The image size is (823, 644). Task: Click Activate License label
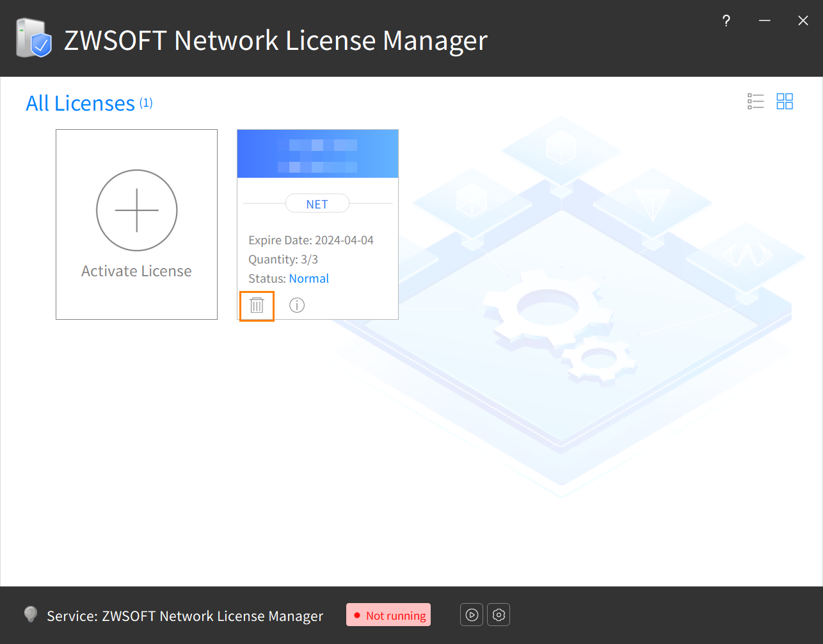pos(136,271)
